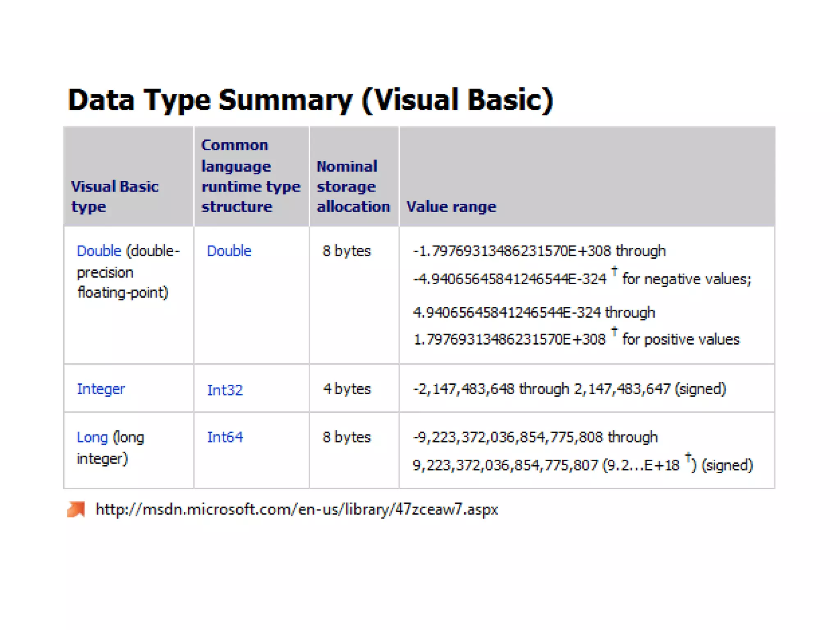This screenshot has width=840, height=630.
Task: Click the 'Common language runtime type structure' header
Action: pos(251,176)
